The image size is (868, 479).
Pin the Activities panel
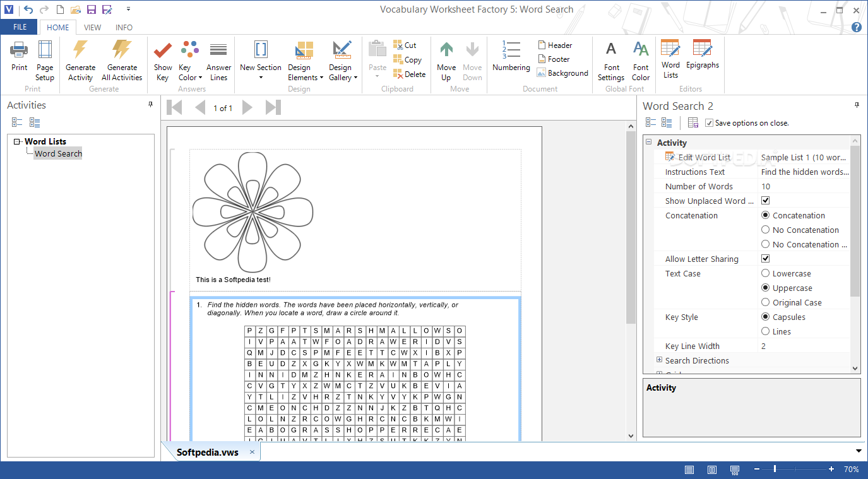point(150,105)
